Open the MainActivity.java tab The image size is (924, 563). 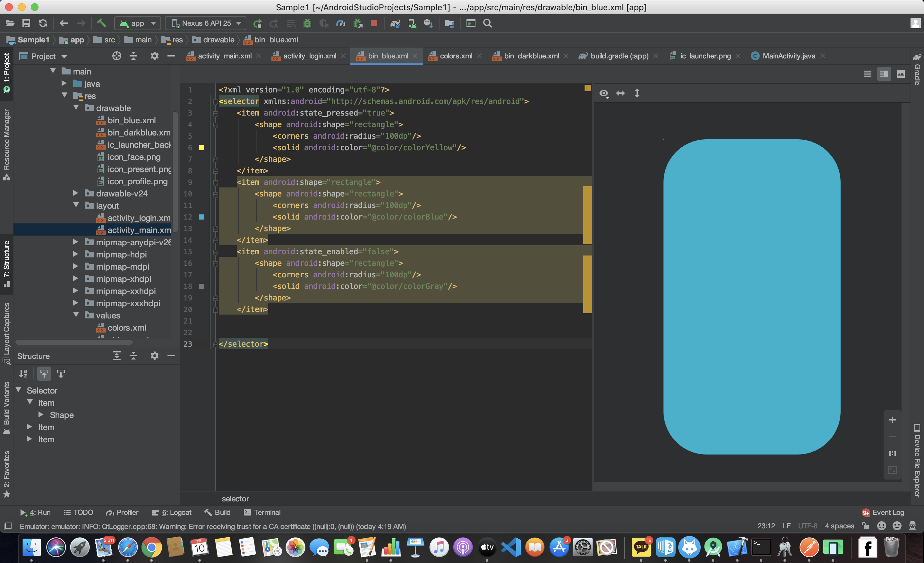(788, 56)
